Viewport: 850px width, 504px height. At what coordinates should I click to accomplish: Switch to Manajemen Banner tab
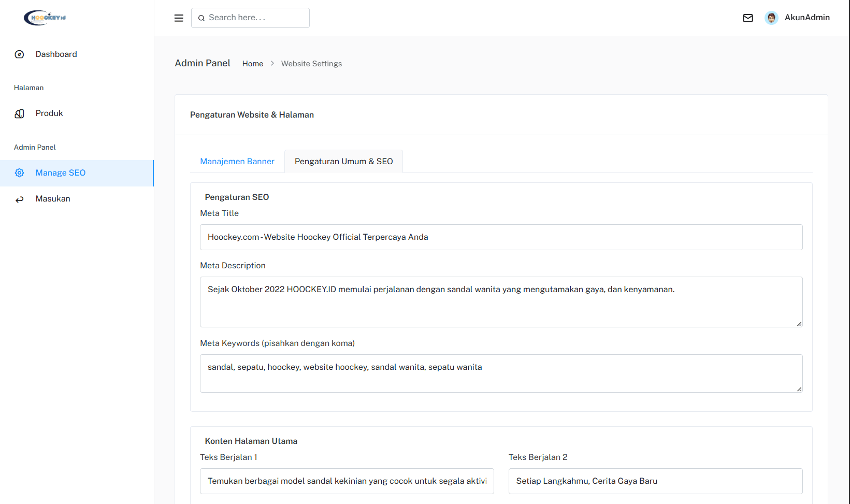pyautogui.click(x=237, y=162)
